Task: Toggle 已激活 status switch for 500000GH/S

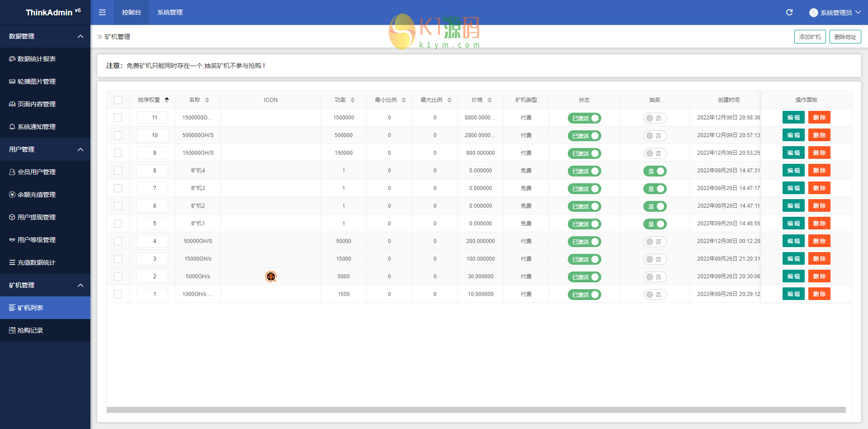Action: [x=584, y=136]
